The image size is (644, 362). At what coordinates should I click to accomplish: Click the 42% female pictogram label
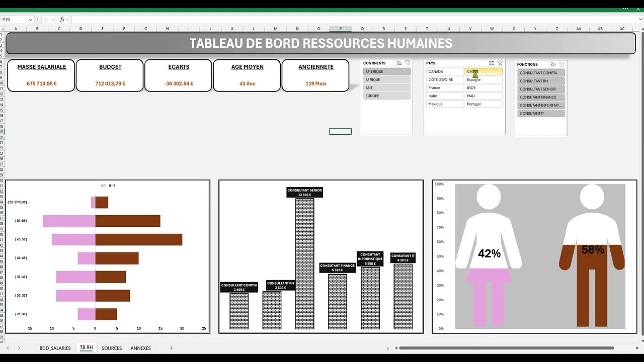489,254
